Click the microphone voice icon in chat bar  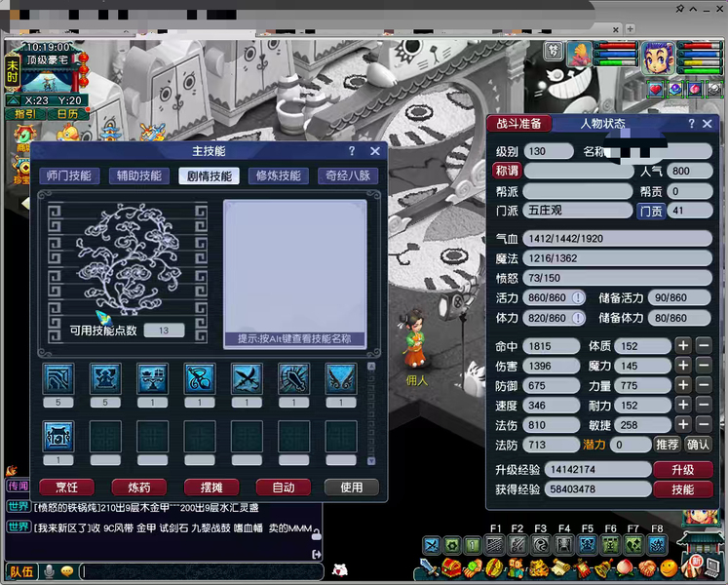(49, 570)
